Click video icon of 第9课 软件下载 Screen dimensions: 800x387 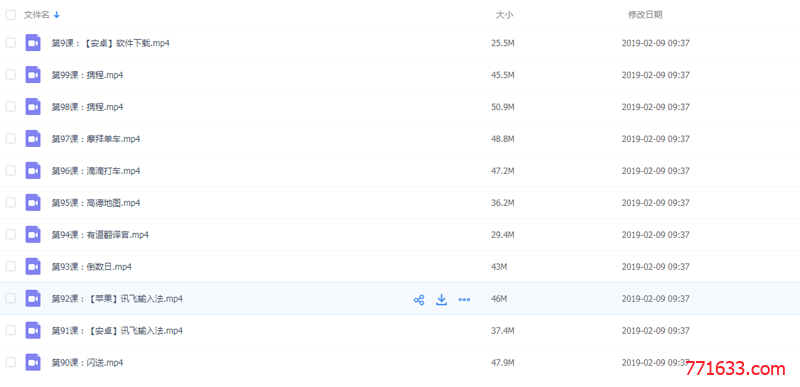point(33,43)
